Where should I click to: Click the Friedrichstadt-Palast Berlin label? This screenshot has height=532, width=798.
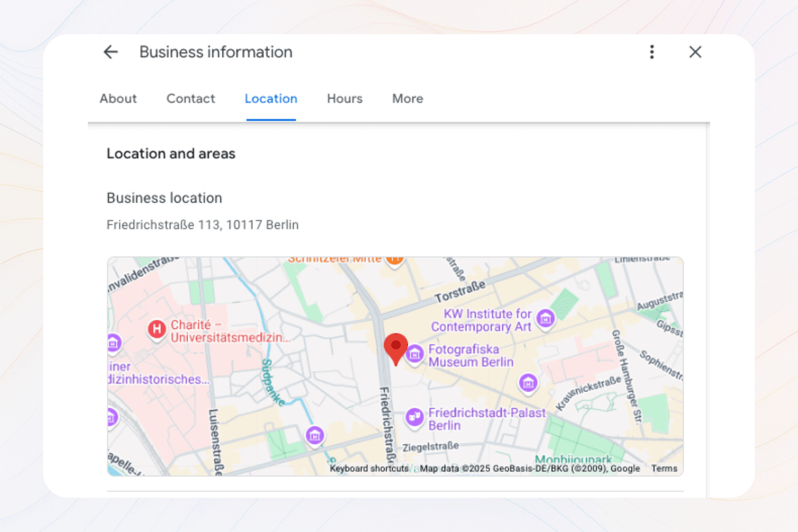[486, 419]
